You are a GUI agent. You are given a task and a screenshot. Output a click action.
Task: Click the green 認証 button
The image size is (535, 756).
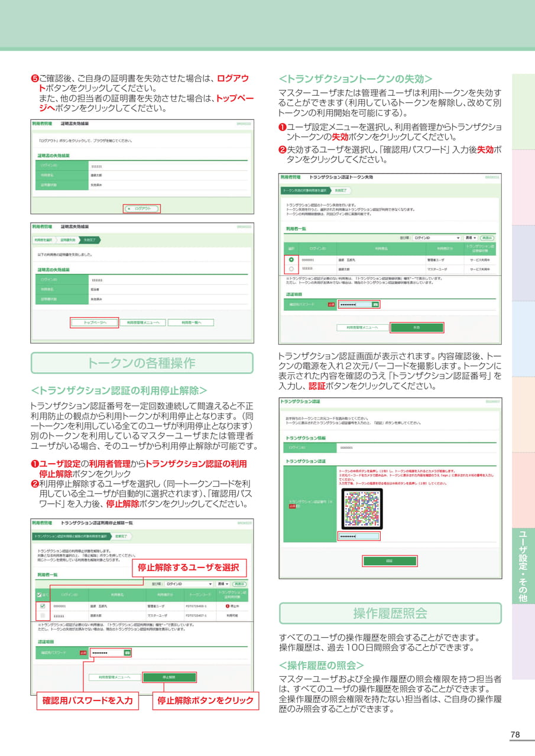[x=391, y=561]
